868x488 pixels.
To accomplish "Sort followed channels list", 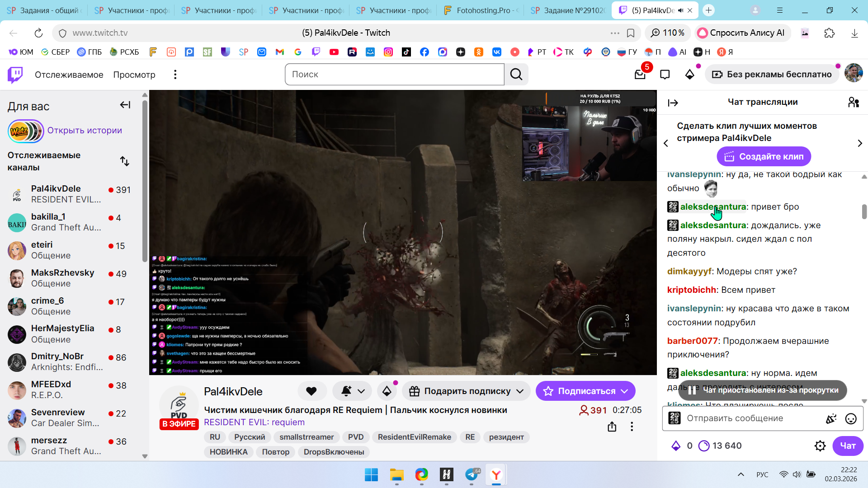I will [125, 161].
